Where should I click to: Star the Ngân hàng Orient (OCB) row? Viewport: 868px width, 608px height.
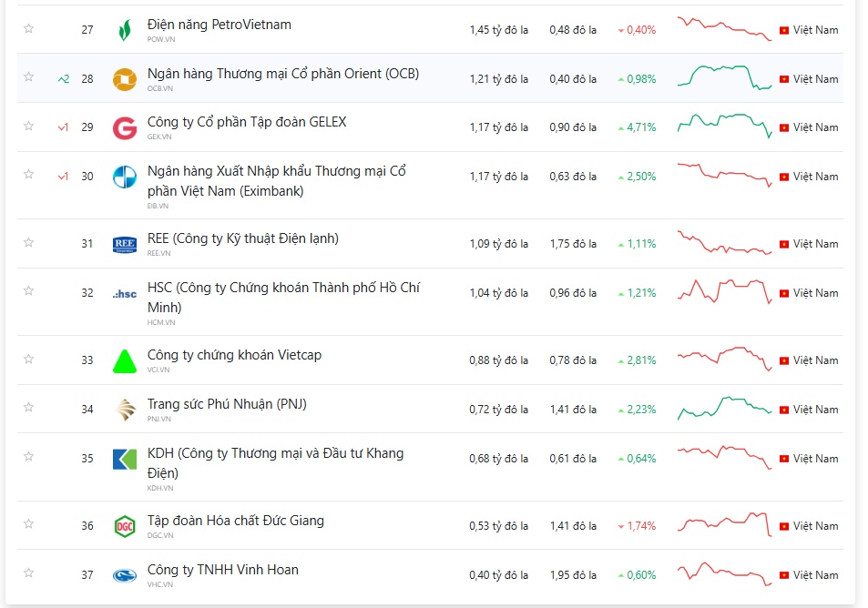(x=29, y=76)
